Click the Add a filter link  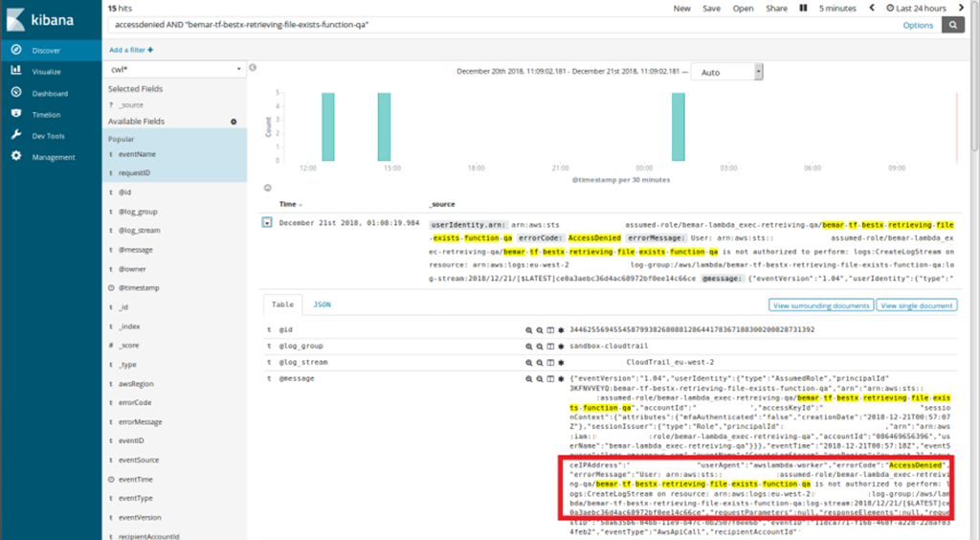pyautogui.click(x=129, y=50)
